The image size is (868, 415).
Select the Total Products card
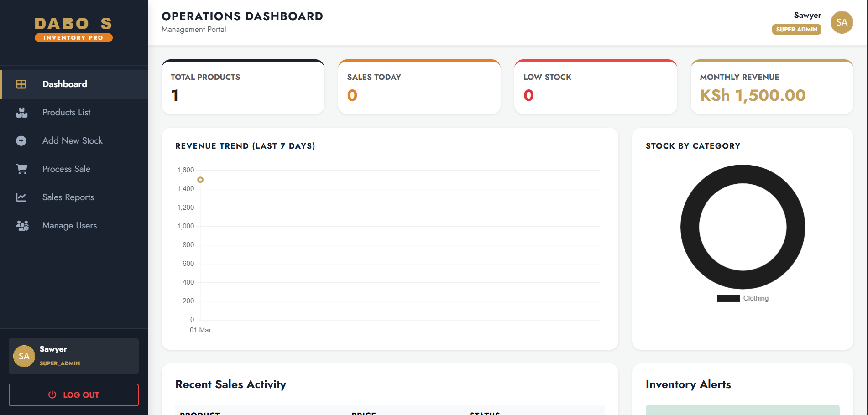pos(243,87)
